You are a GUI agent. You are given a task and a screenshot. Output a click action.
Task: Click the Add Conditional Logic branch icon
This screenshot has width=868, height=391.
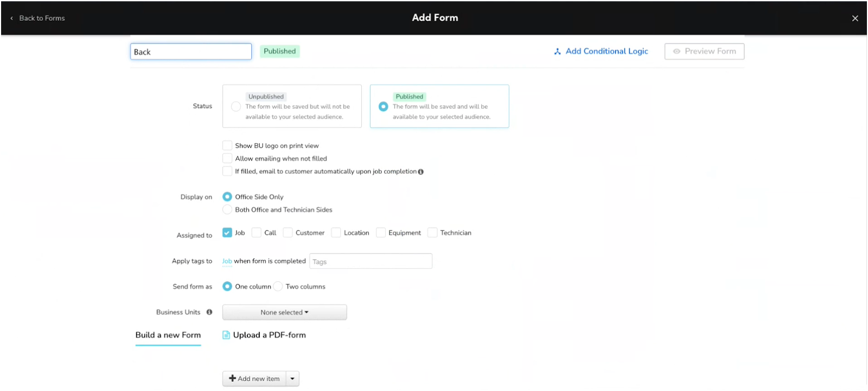[557, 52]
